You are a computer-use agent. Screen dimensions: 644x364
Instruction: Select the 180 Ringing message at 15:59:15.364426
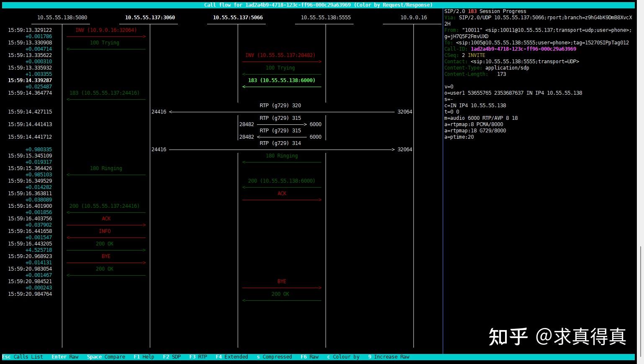click(x=106, y=168)
